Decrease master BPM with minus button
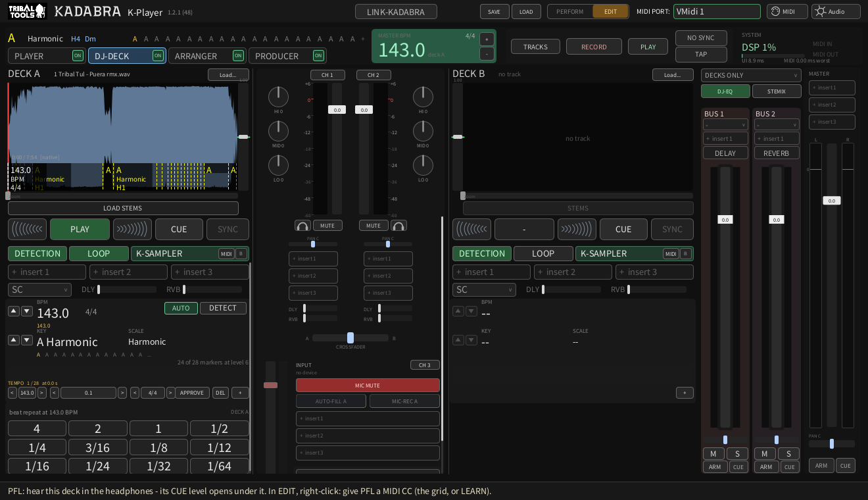 click(487, 54)
